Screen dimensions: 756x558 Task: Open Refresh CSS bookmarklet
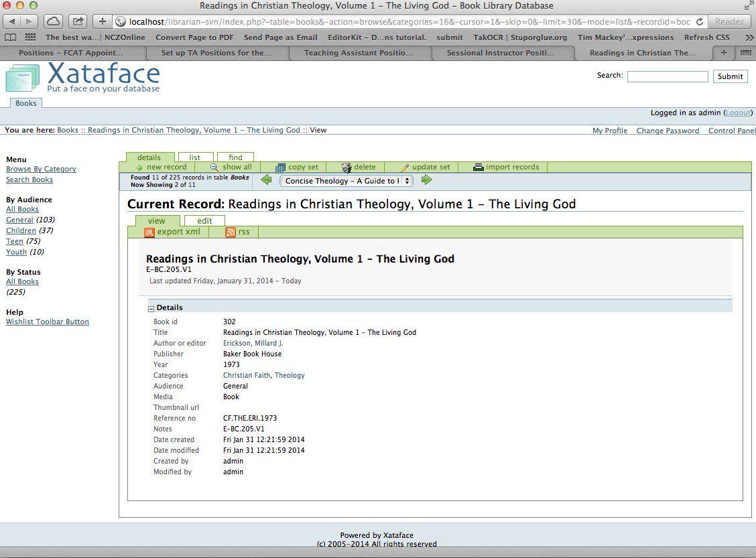(x=707, y=37)
